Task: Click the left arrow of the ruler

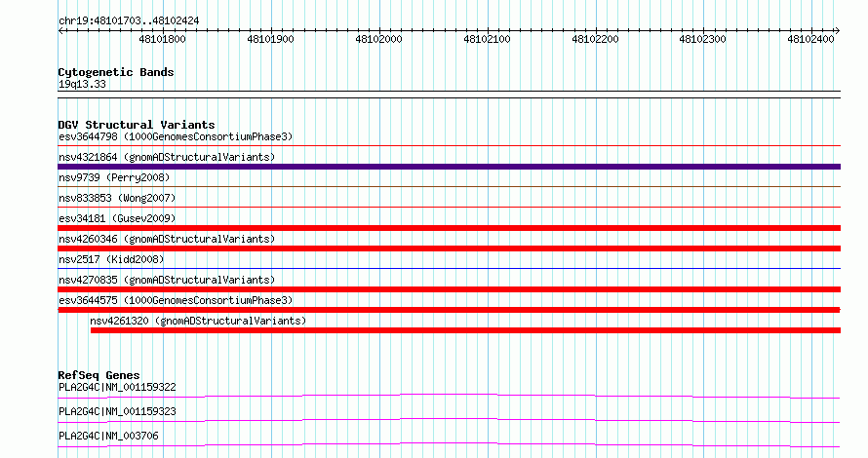Action: point(60,31)
